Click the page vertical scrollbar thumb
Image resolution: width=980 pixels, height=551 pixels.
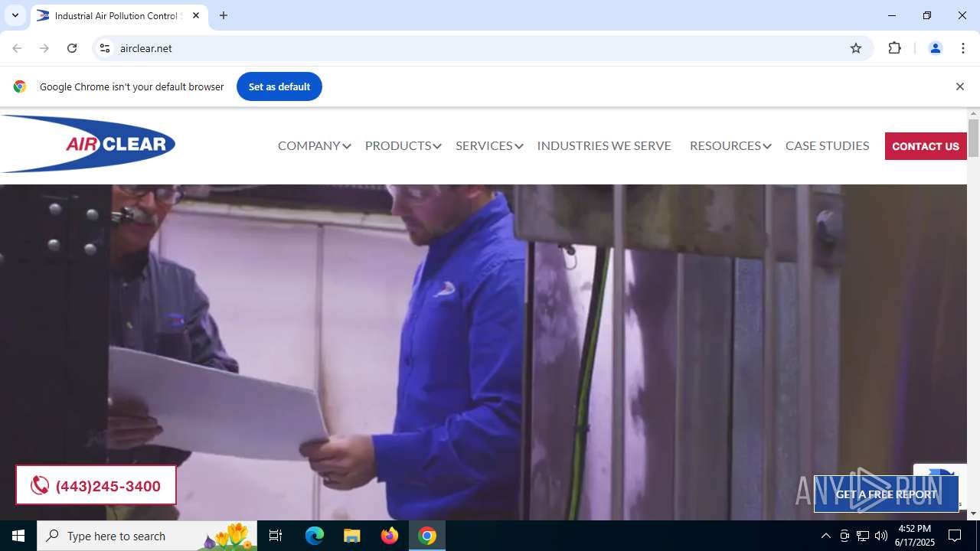(973, 138)
